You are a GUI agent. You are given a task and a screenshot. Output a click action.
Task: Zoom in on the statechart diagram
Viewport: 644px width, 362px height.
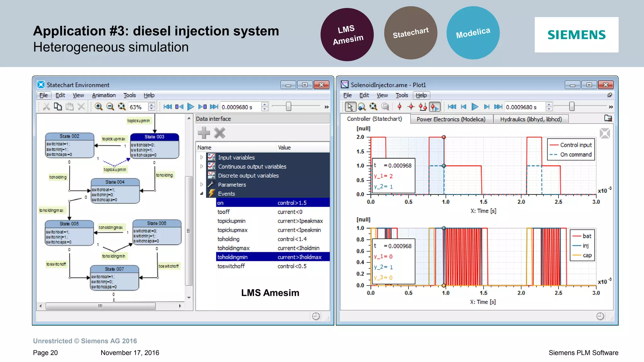tap(99, 107)
